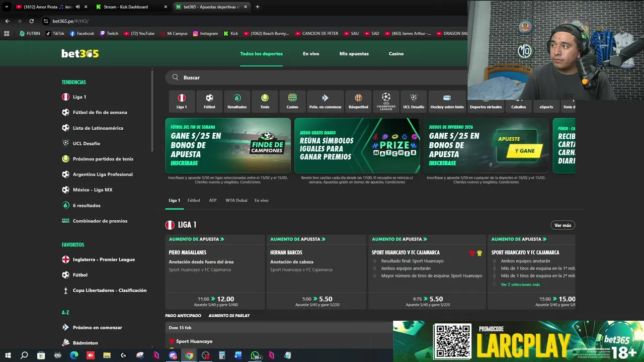Open the Tenis shortcut with tennis ball icon
Viewport: 644px width, 362px height.
(x=265, y=101)
